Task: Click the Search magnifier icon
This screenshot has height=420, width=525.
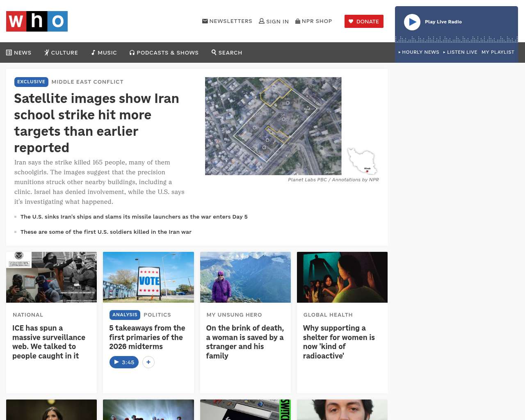Action: coord(214,52)
